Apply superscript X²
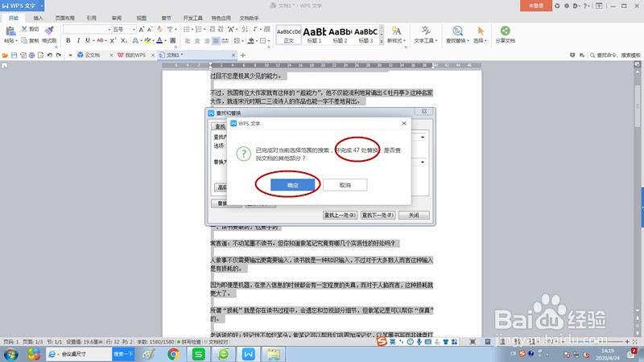 pos(114,41)
